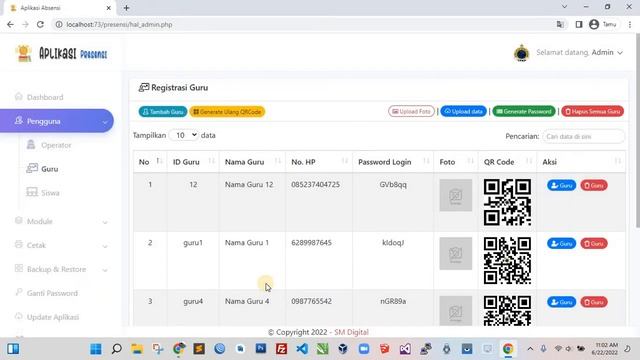
Task: Expand the Backup & Restore menu
Action: click(61, 269)
